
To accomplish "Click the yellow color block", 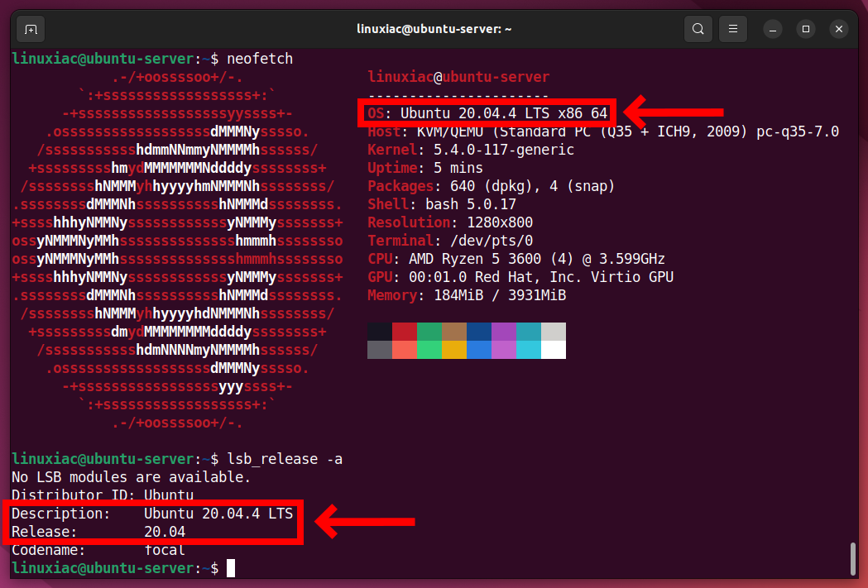I will [454, 350].
